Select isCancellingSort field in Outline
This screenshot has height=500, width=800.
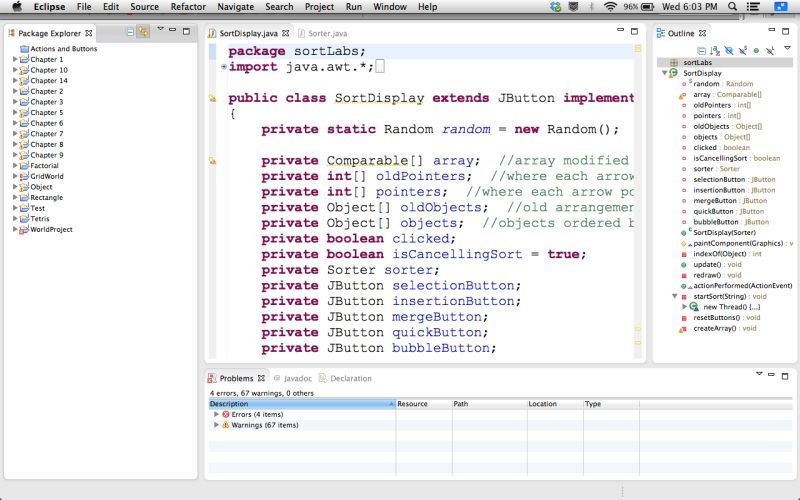click(x=731, y=158)
